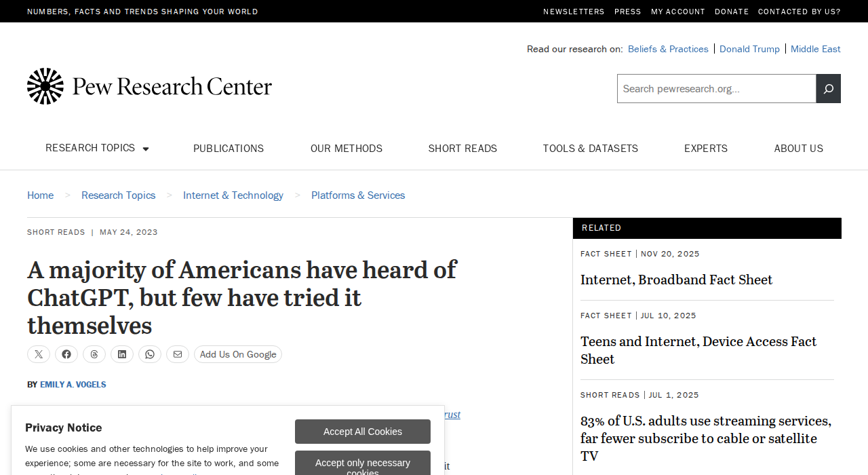This screenshot has height=475, width=868.
Task: Click in the search pewresearch.org field
Action: (717, 89)
